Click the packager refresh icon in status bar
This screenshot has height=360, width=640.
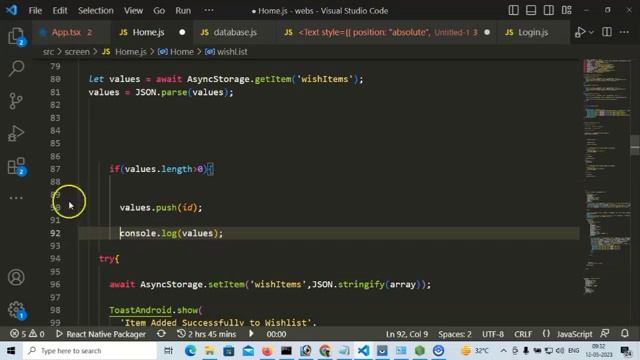click(161, 334)
